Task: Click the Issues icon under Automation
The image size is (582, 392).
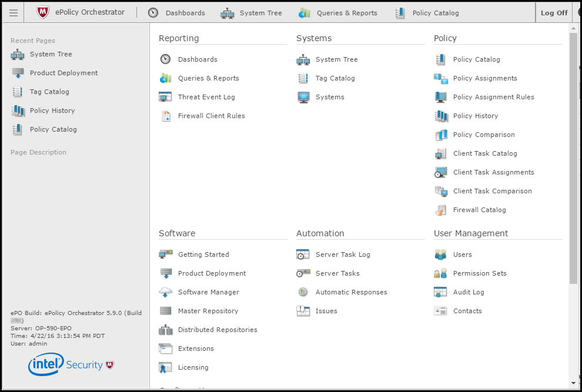Action: (x=303, y=311)
